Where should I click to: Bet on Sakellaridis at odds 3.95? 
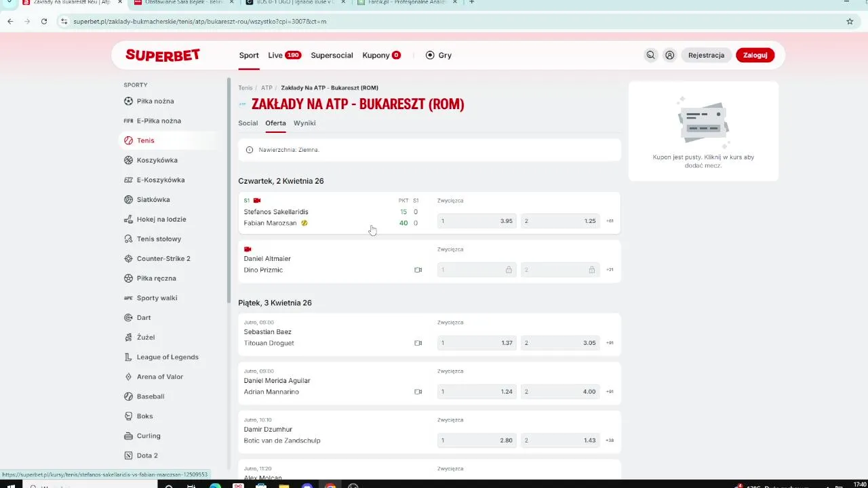click(477, 221)
